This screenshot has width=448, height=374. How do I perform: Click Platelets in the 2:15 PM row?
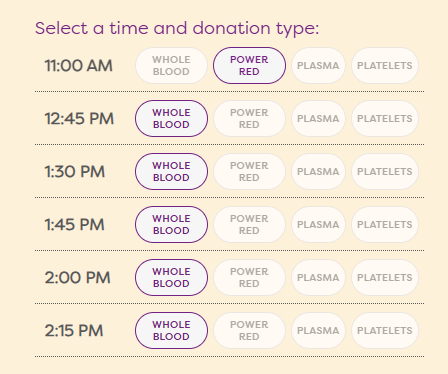[385, 331]
